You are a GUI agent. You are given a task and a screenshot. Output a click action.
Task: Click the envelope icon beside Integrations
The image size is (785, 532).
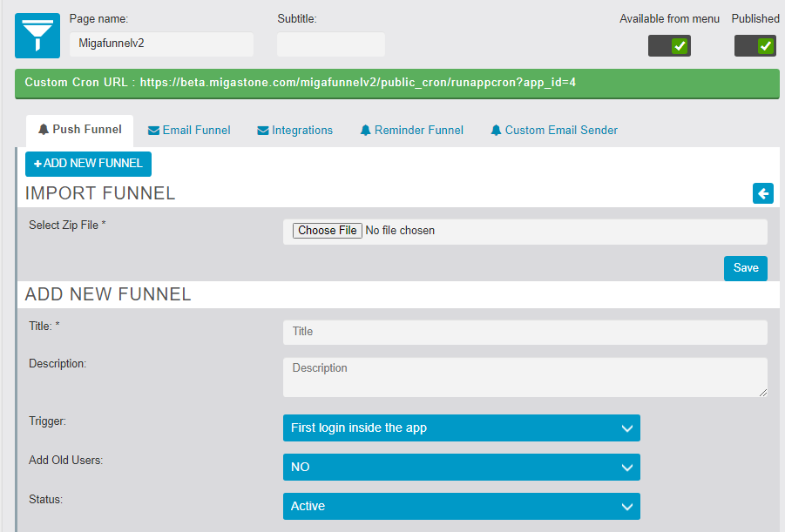pyautogui.click(x=262, y=131)
